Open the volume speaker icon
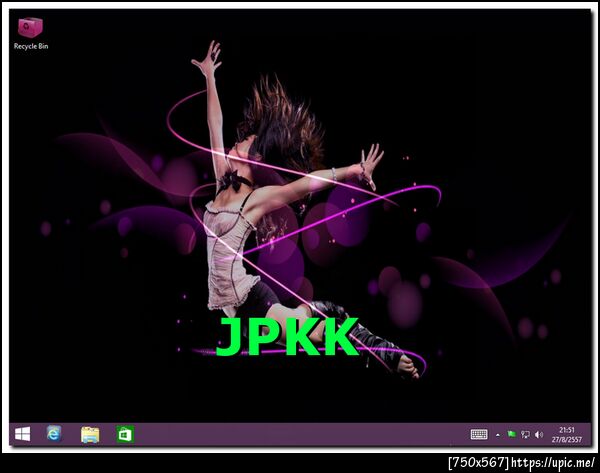Viewport: 600px width, 473px height. tap(539, 434)
